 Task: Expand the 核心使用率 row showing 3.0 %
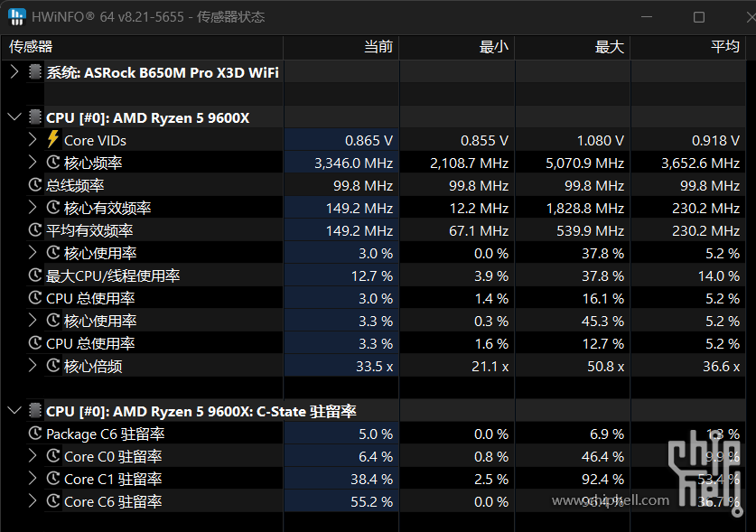[33, 253]
